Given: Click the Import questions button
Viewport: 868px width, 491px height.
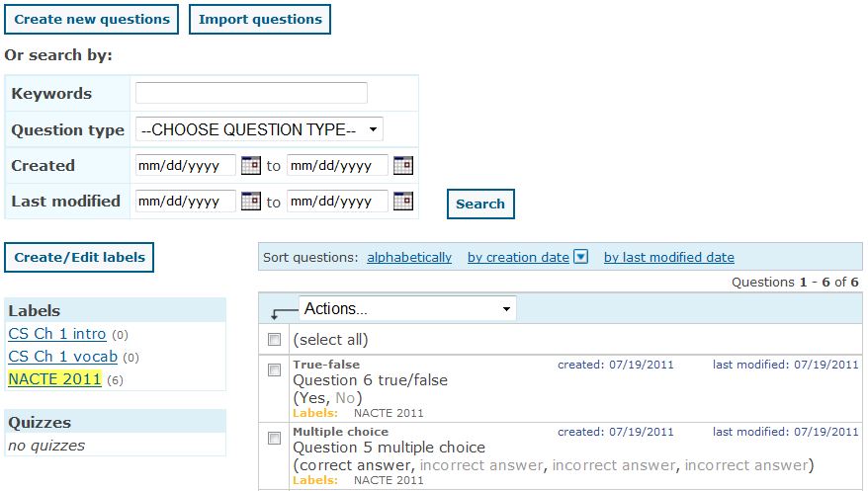Looking at the screenshot, I should coord(260,19).
